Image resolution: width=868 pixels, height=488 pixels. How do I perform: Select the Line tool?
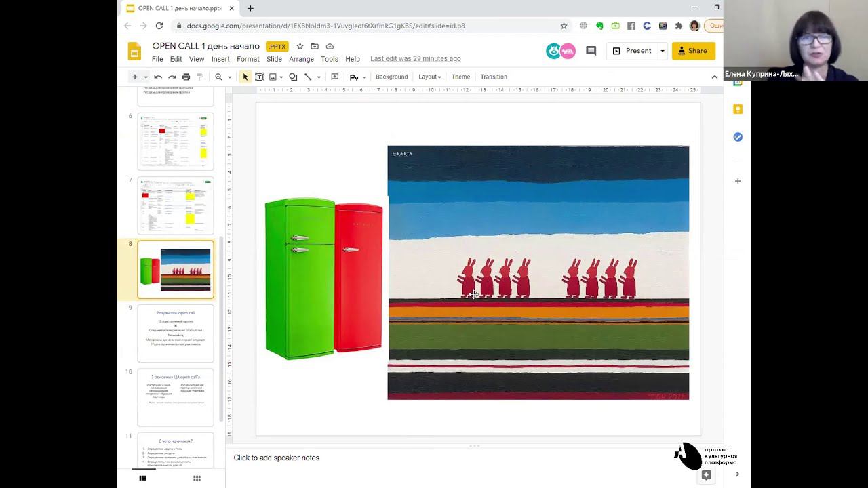(x=308, y=77)
